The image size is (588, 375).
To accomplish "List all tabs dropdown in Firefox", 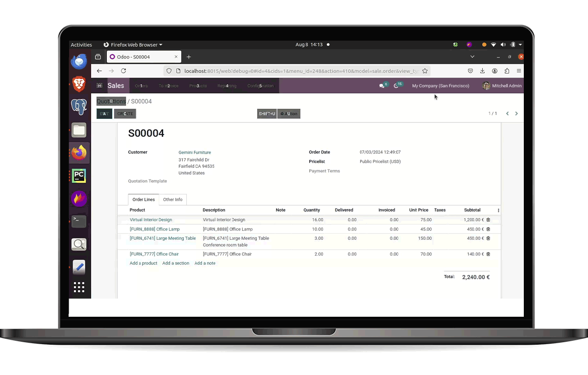I will point(472,57).
